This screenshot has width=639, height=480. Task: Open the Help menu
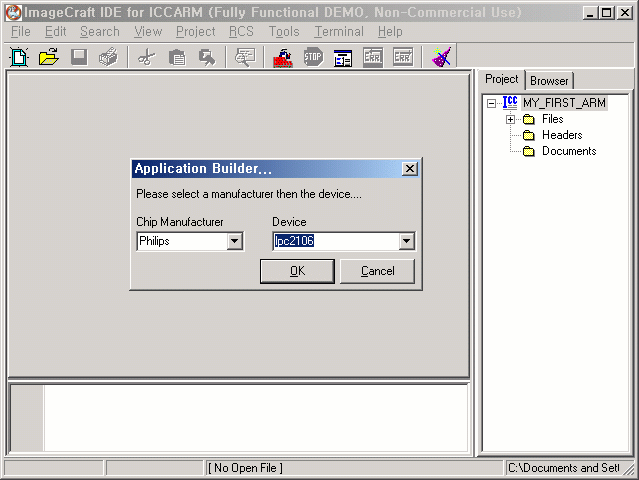coord(390,31)
